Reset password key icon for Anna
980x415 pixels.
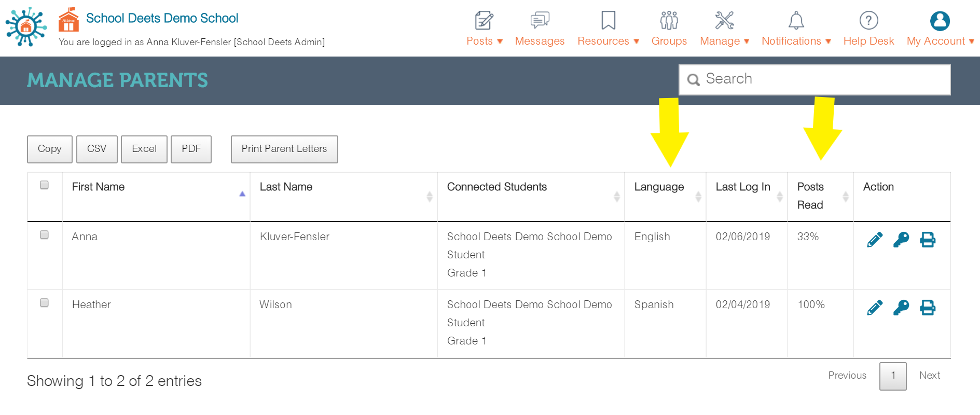[901, 240]
